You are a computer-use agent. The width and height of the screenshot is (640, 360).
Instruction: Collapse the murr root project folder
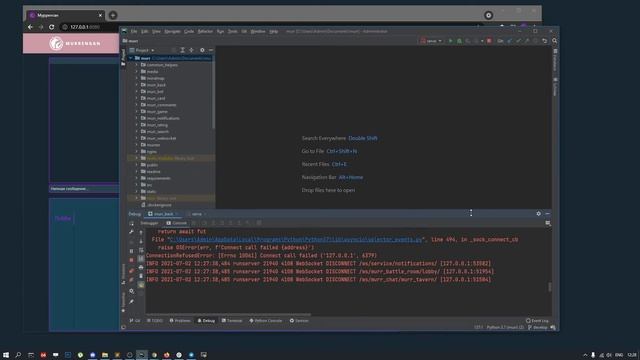pos(131,58)
